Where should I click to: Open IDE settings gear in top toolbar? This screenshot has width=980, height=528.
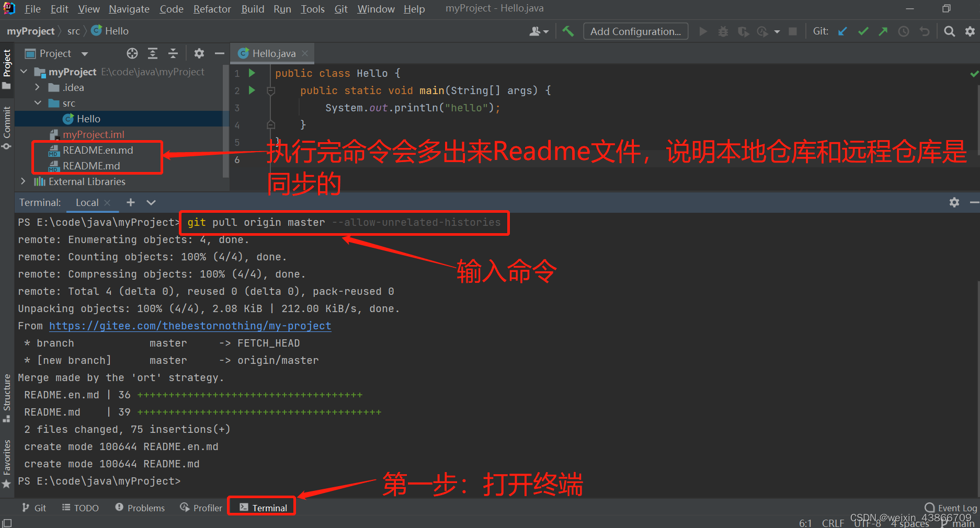point(970,31)
